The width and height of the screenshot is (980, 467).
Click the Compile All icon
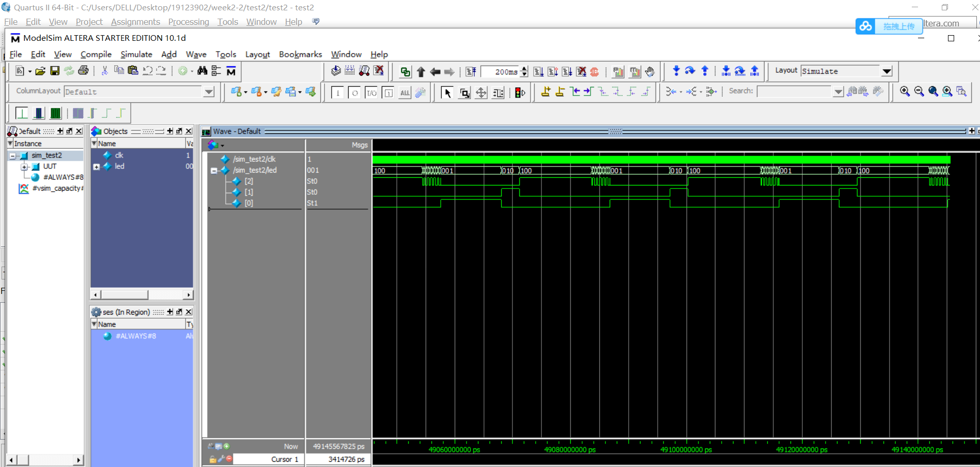(350, 71)
